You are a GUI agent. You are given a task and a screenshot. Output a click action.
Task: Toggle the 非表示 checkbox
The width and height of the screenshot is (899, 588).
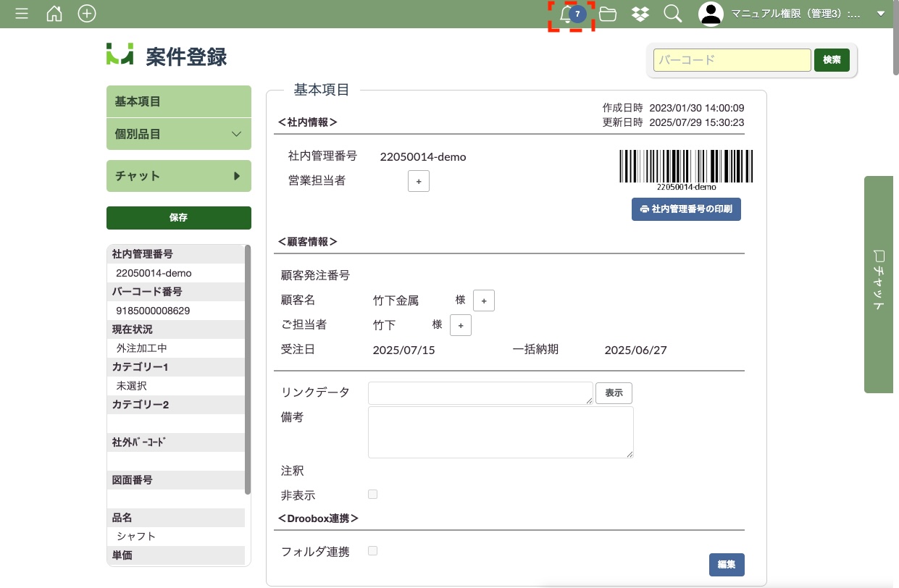pos(373,495)
